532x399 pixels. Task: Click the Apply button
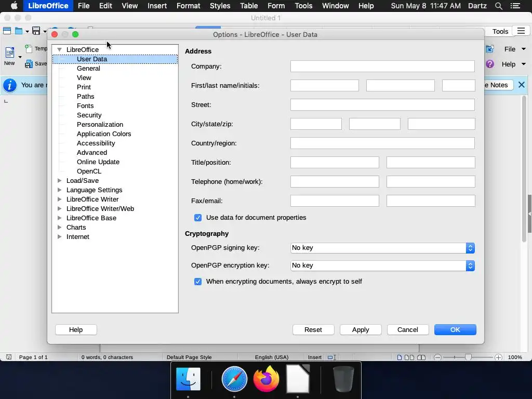tap(361, 329)
